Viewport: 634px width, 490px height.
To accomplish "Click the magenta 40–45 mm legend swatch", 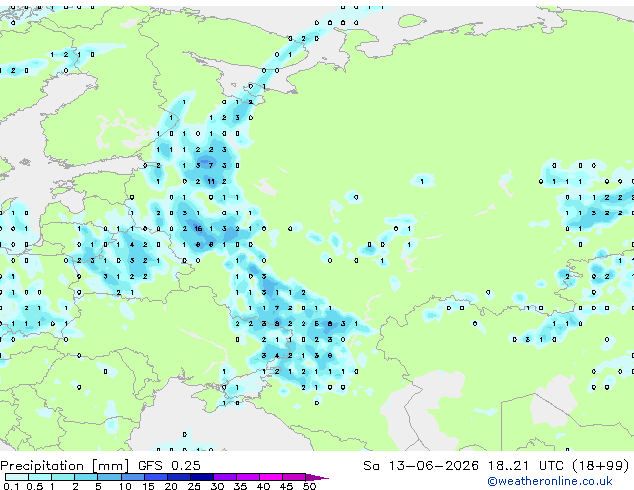I will 271,477.
